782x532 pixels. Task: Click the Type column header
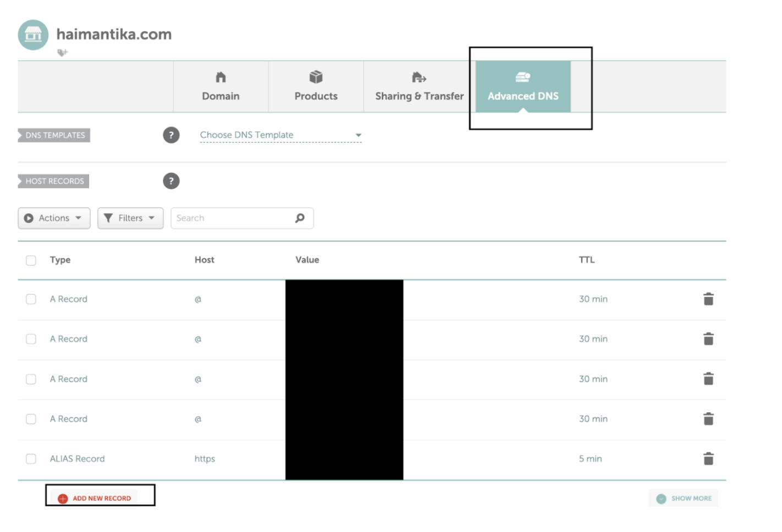coord(60,260)
